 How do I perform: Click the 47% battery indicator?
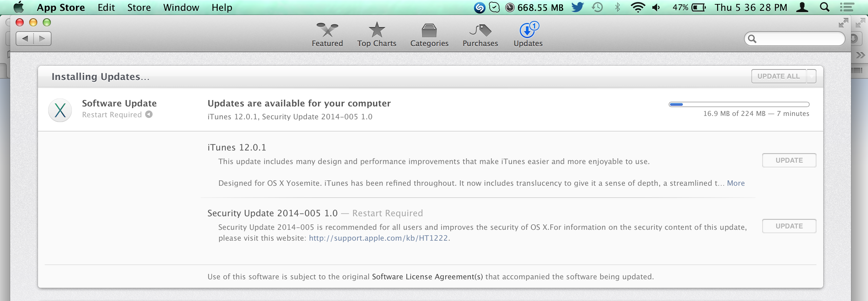(689, 7)
